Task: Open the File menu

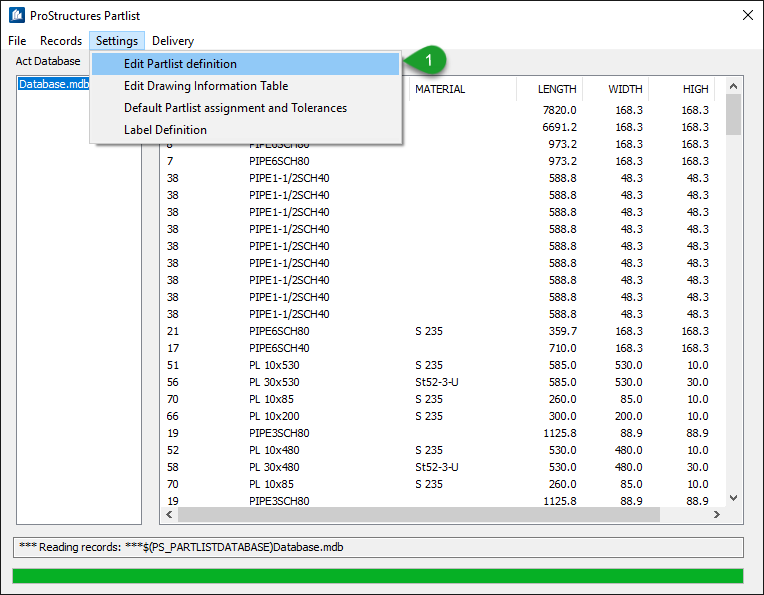Action: tap(17, 41)
